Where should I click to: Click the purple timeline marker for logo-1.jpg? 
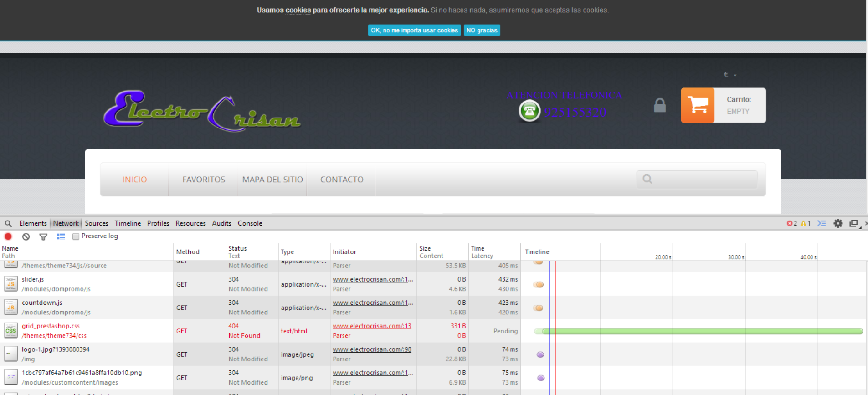pyautogui.click(x=540, y=354)
